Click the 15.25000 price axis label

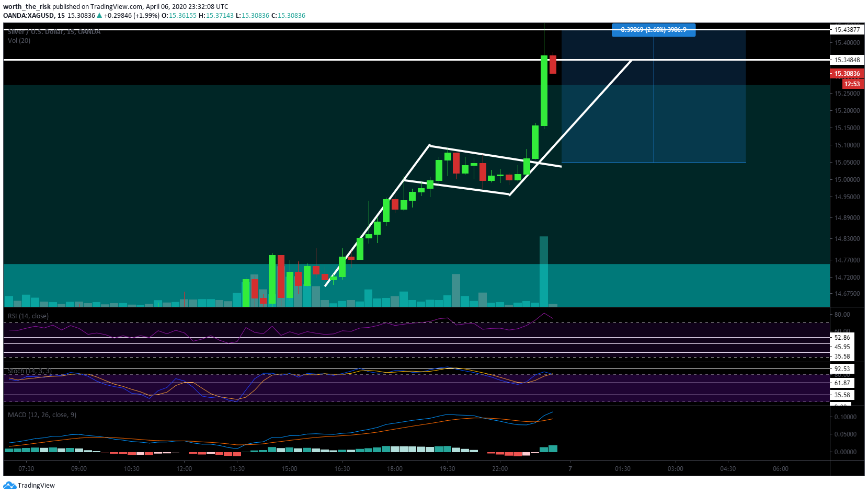pyautogui.click(x=847, y=94)
